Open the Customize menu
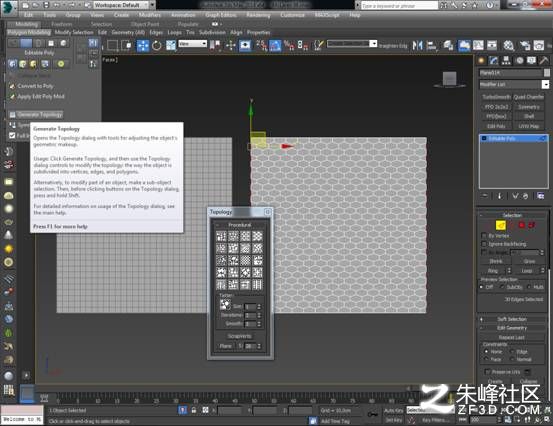Viewport: 553px width, 426px height. (292, 15)
